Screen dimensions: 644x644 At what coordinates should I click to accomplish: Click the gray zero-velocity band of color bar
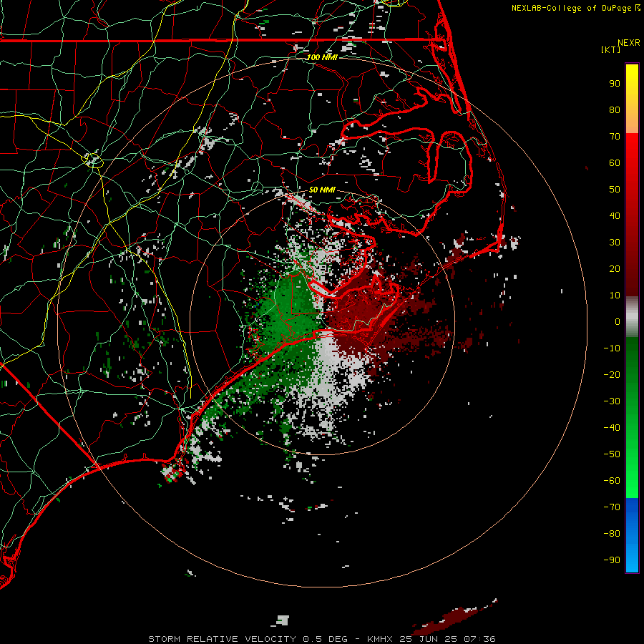(x=632, y=316)
